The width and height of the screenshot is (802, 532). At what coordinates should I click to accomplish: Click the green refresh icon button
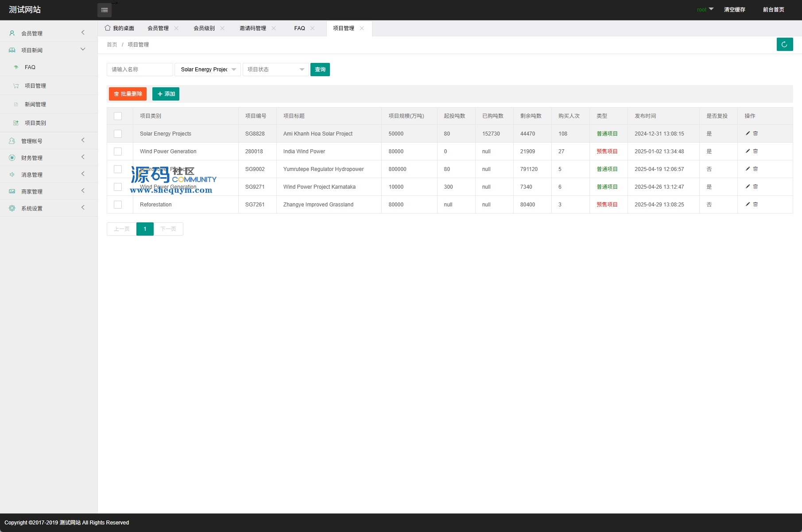pyautogui.click(x=784, y=44)
